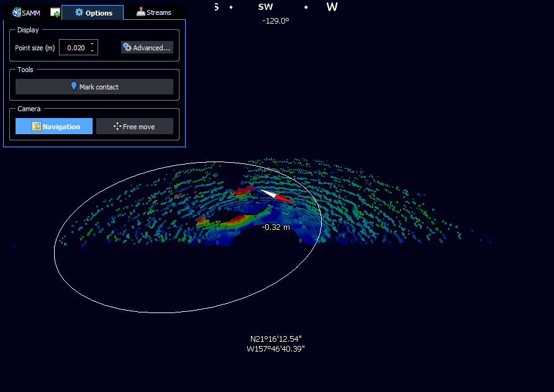Click the SW compass label
Screen dimensions: 554x392
[x=265, y=7]
